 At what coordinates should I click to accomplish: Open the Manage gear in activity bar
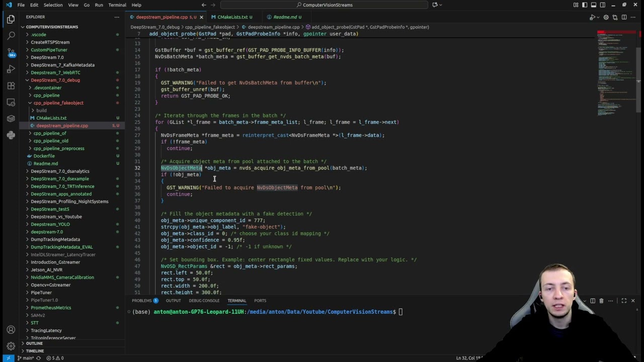click(x=11, y=346)
